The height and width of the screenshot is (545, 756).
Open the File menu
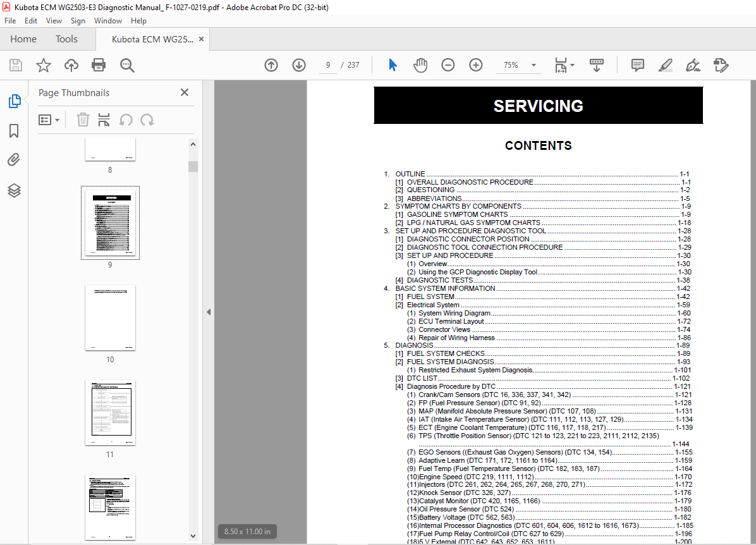(10, 21)
